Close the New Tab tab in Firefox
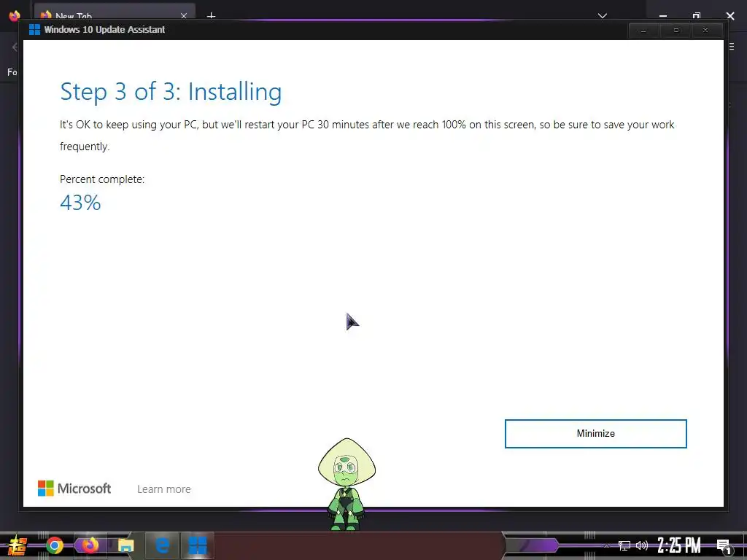The height and width of the screenshot is (560, 747). point(184,16)
